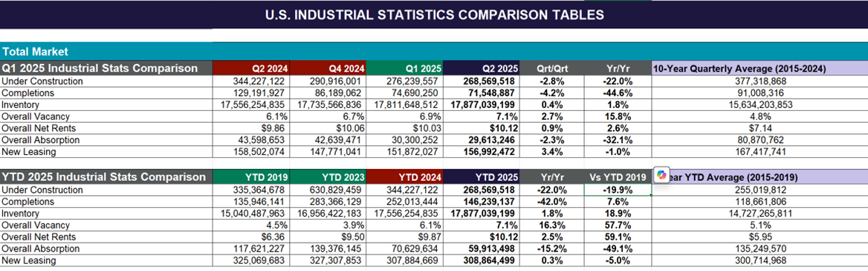
Task: Select the $10.03 Overall Net Rents cell
Action: [x=405, y=128]
